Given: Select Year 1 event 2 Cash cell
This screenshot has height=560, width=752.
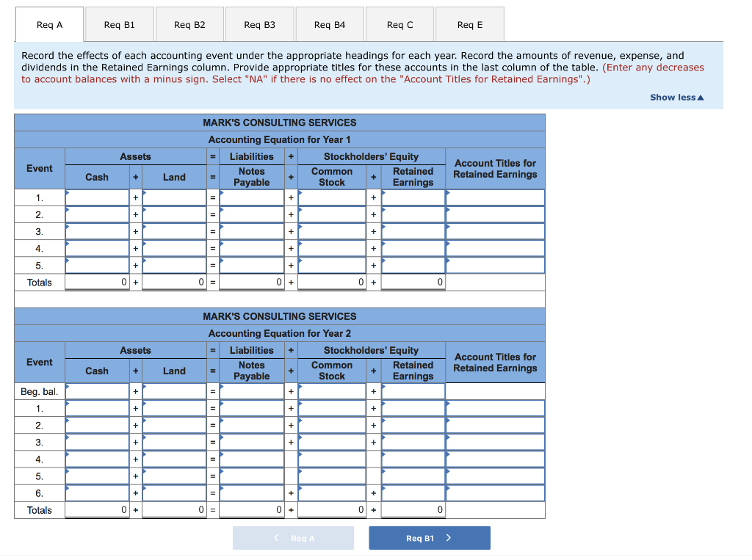Looking at the screenshot, I should (x=97, y=214).
